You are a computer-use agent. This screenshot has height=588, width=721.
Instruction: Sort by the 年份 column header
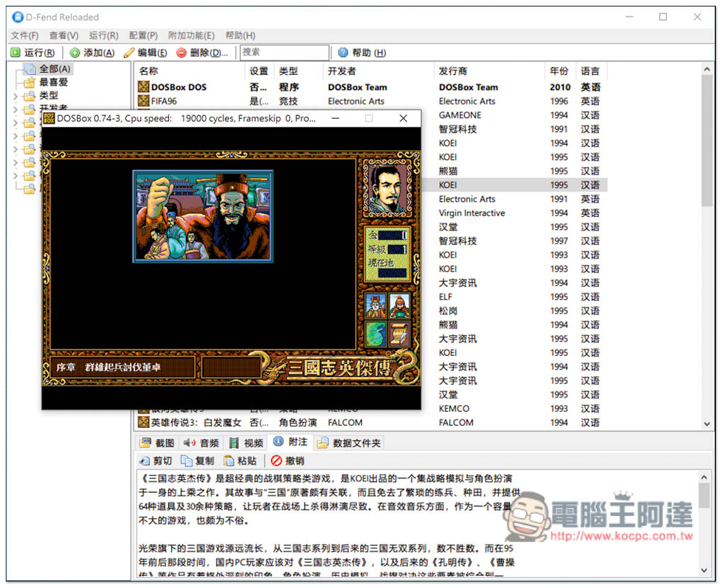pyautogui.click(x=560, y=71)
